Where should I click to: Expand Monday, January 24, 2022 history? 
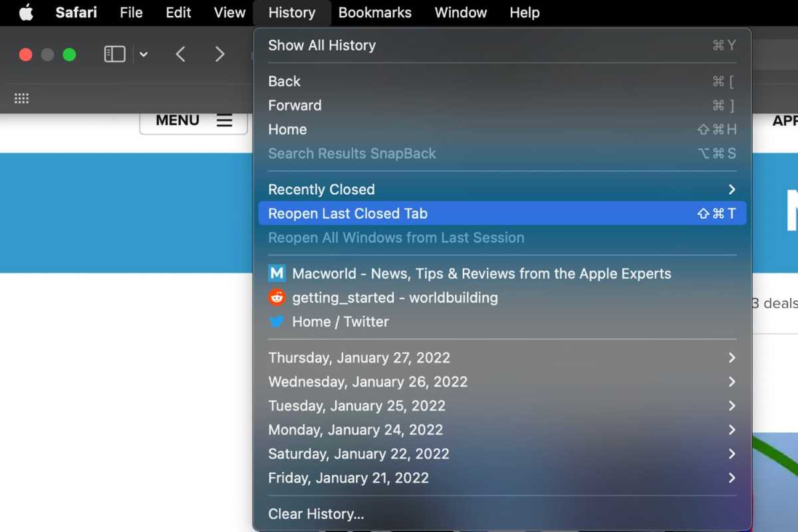tap(502, 430)
